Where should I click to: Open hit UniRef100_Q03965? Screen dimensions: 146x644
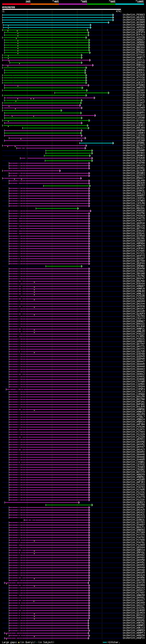point(134,22)
